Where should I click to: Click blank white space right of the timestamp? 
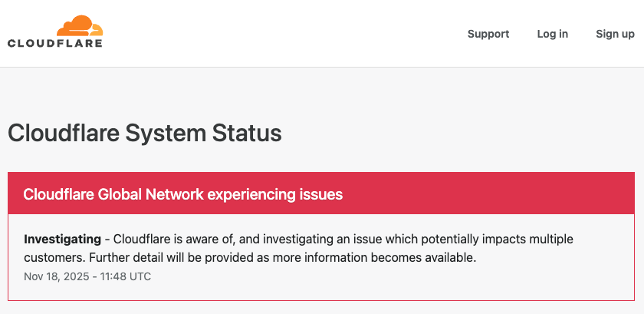pos(383,276)
